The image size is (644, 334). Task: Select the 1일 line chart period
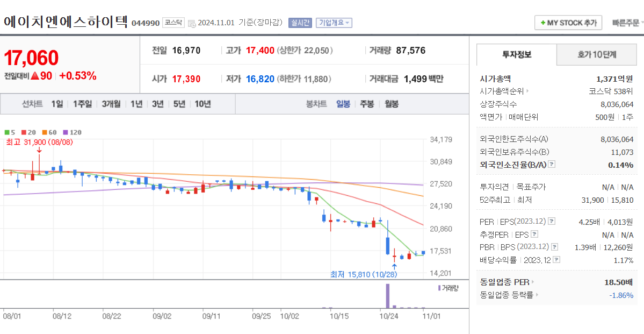click(x=57, y=104)
